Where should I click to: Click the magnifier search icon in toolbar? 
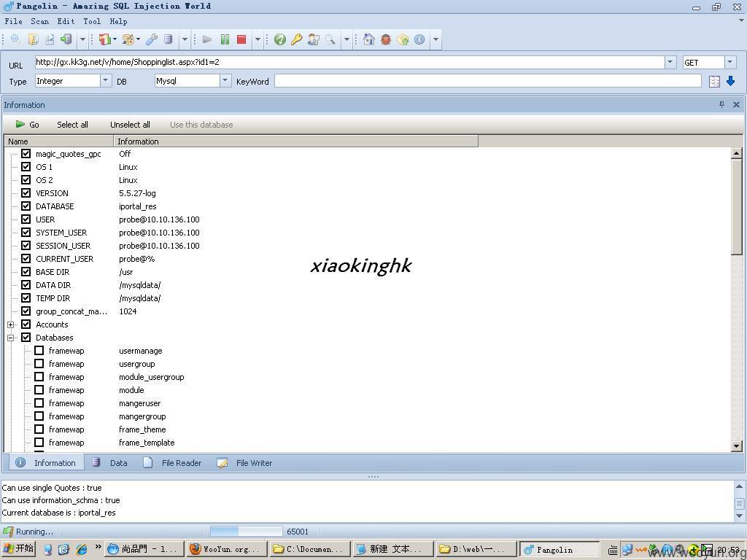pyautogui.click(x=16, y=39)
